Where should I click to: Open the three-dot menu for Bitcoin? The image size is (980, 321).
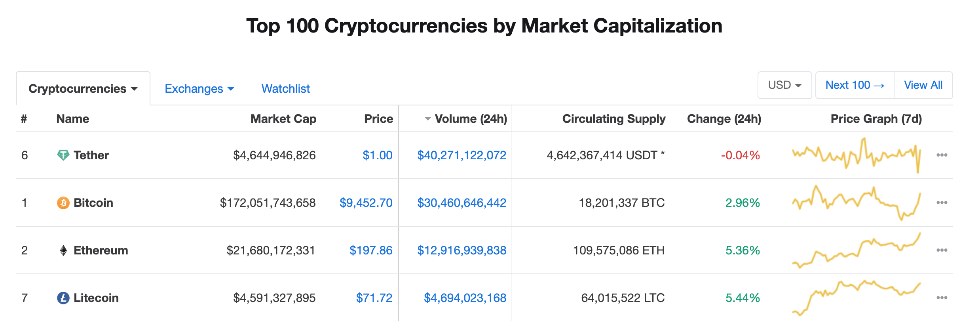click(x=942, y=203)
